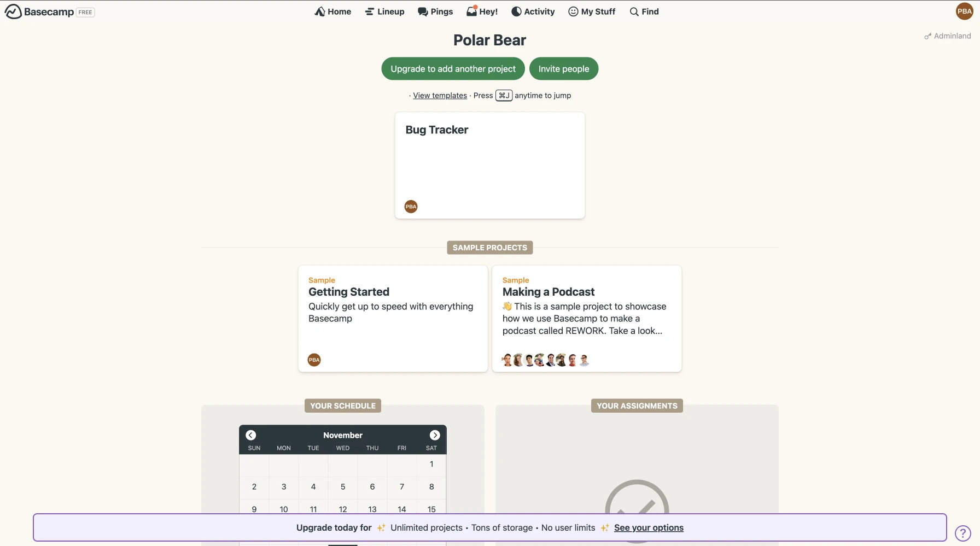
Task: Go to previous month in calendar
Action: pos(251,435)
